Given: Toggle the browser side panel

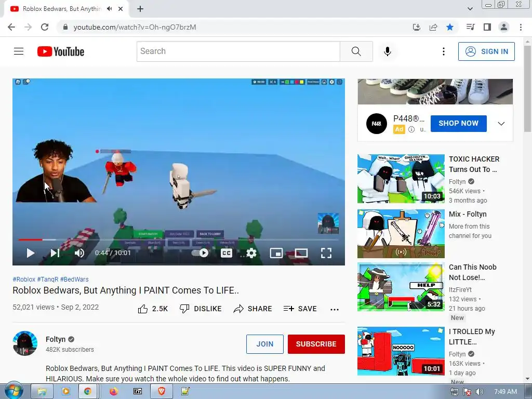Looking at the screenshot, I should pos(487,27).
